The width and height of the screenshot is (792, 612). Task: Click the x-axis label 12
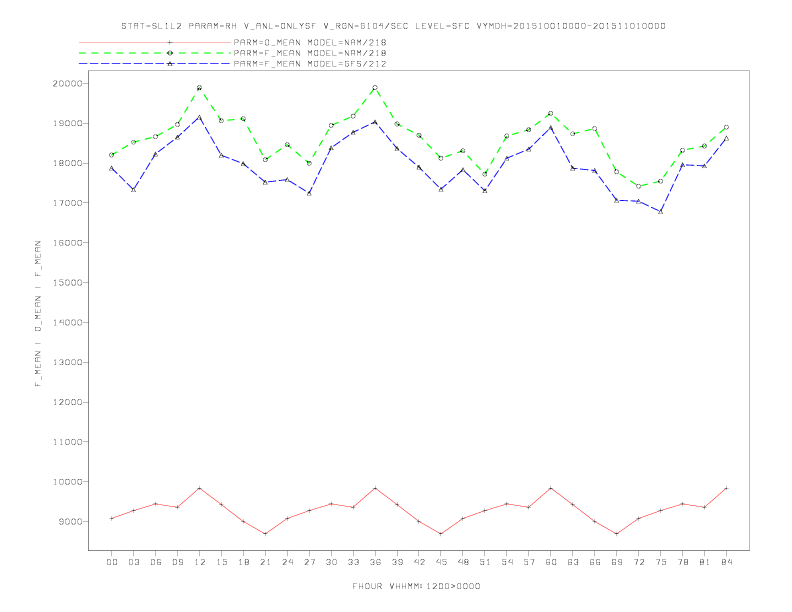tap(200, 562)
